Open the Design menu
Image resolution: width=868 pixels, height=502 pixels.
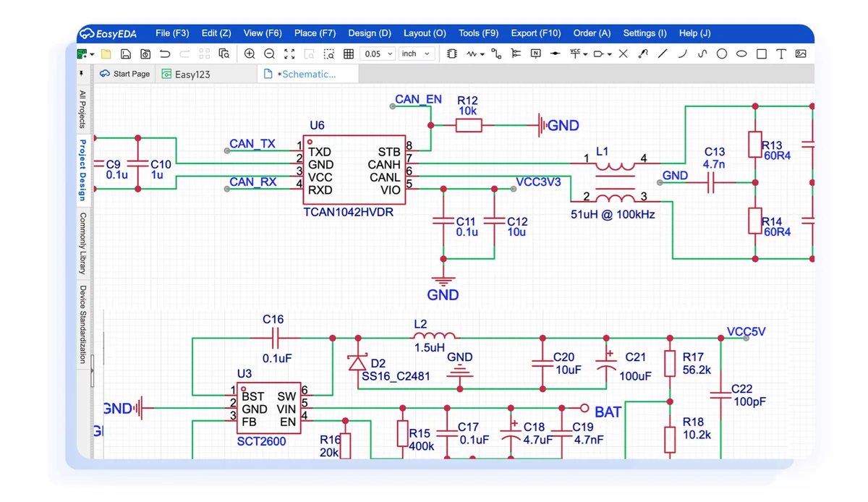coord(370,33)
